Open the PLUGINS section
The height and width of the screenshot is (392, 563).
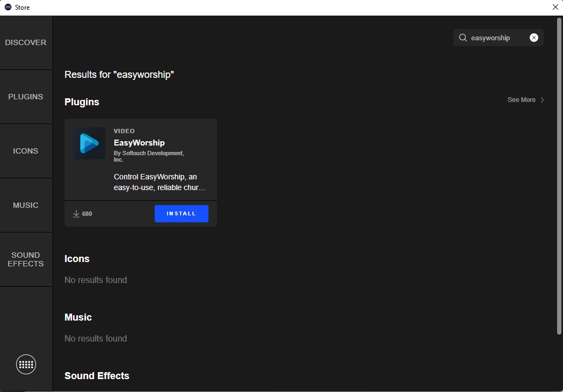pos(26,97)
